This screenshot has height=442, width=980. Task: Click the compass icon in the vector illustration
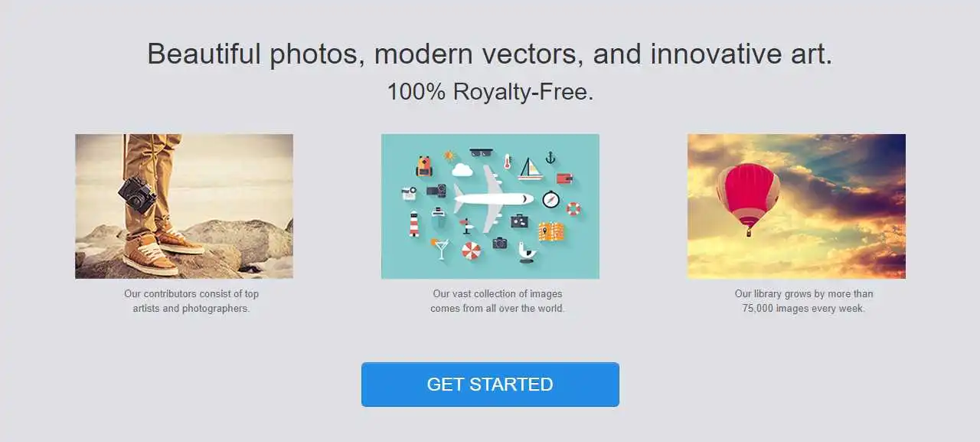[551, 199]
